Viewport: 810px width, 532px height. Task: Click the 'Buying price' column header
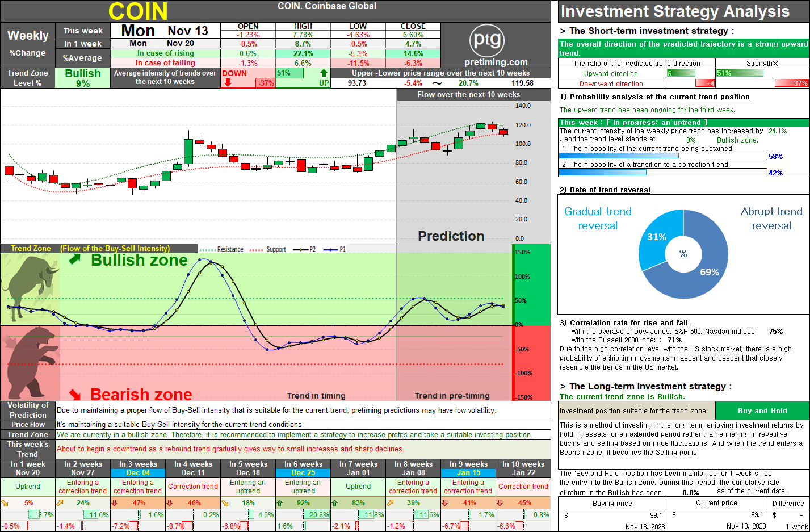[612, 503]
